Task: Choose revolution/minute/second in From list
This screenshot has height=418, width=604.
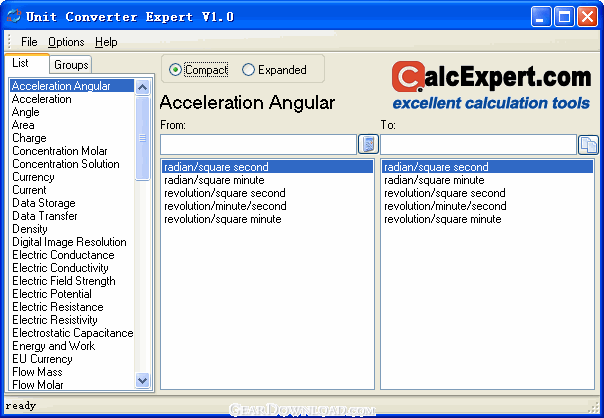Action: (x=267, y=206)
